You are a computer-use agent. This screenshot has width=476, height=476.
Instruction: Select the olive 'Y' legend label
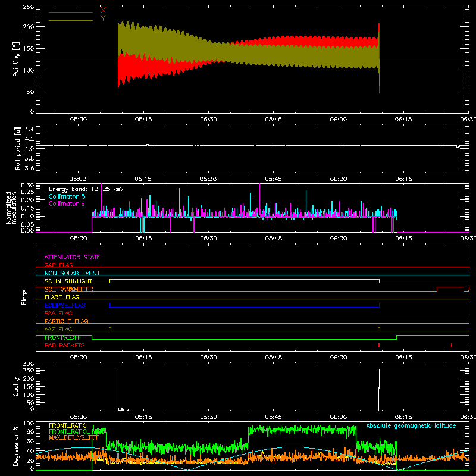click(103, 18)
